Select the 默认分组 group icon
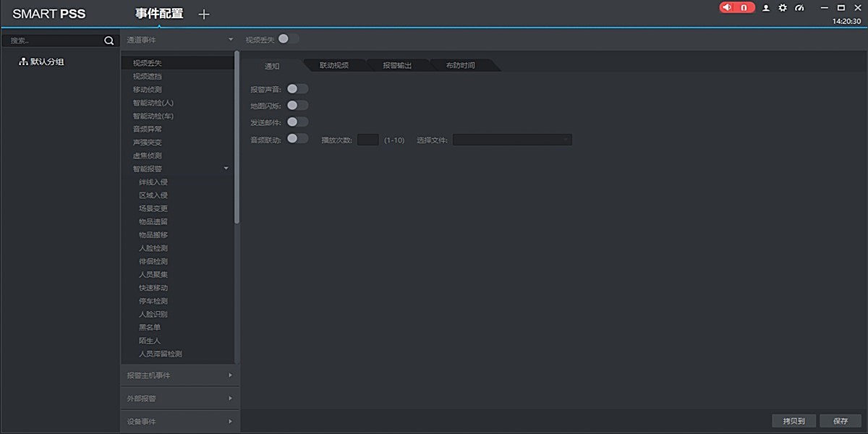The width and height of the screenshot is (868, 434). point(23,62)
